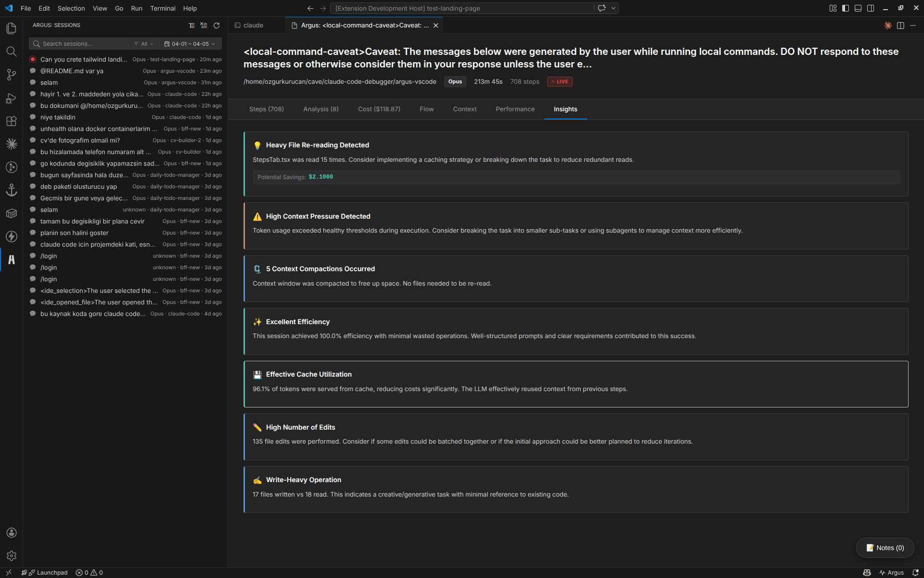
Task: Open the Run and Debug panel
Action: pos(12,98)
